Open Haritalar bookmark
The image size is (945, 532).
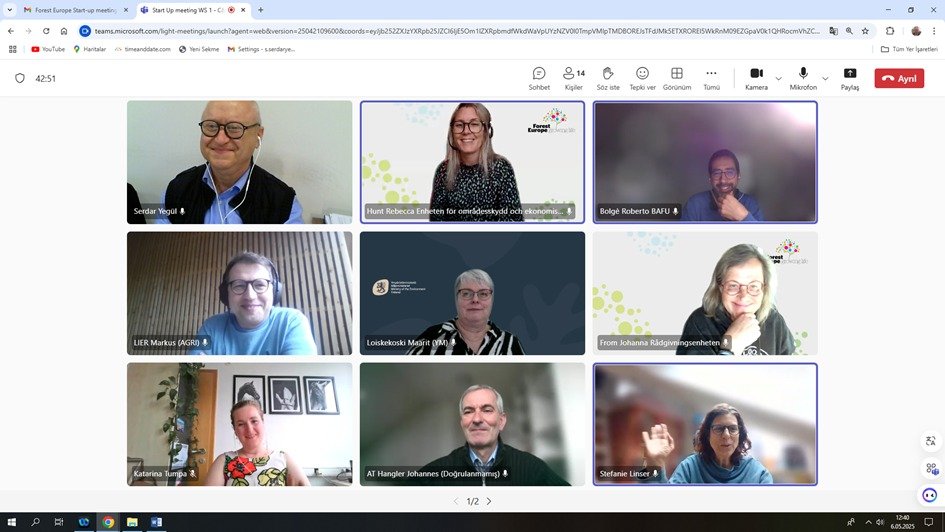pyautogui.click(x=89, y=49)
